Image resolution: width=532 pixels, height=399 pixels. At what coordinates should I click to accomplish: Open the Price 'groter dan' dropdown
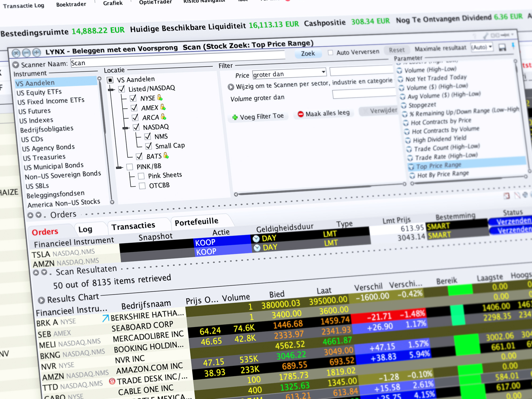click(289, 73)
